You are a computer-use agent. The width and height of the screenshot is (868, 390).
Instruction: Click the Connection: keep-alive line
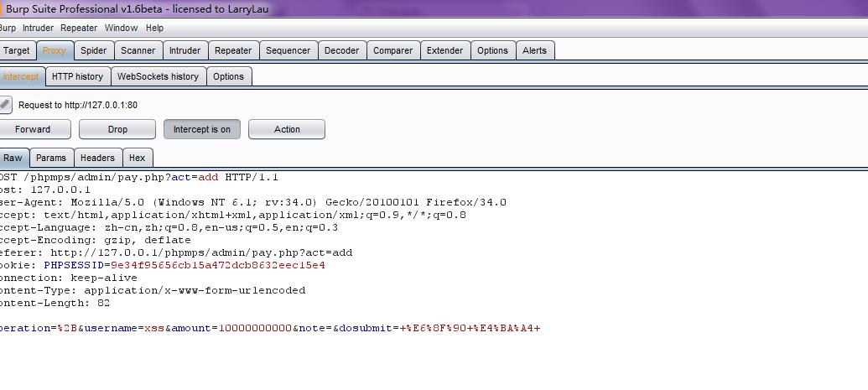coord(69,278)
